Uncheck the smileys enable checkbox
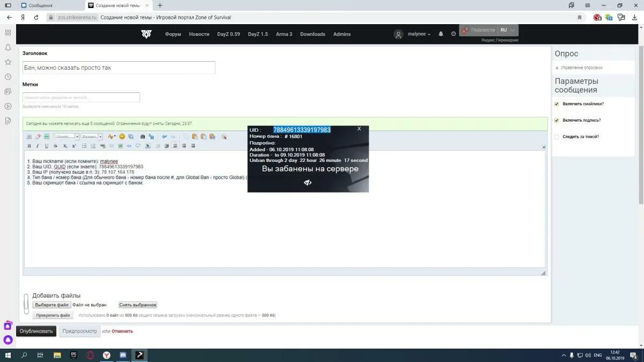 557,104
